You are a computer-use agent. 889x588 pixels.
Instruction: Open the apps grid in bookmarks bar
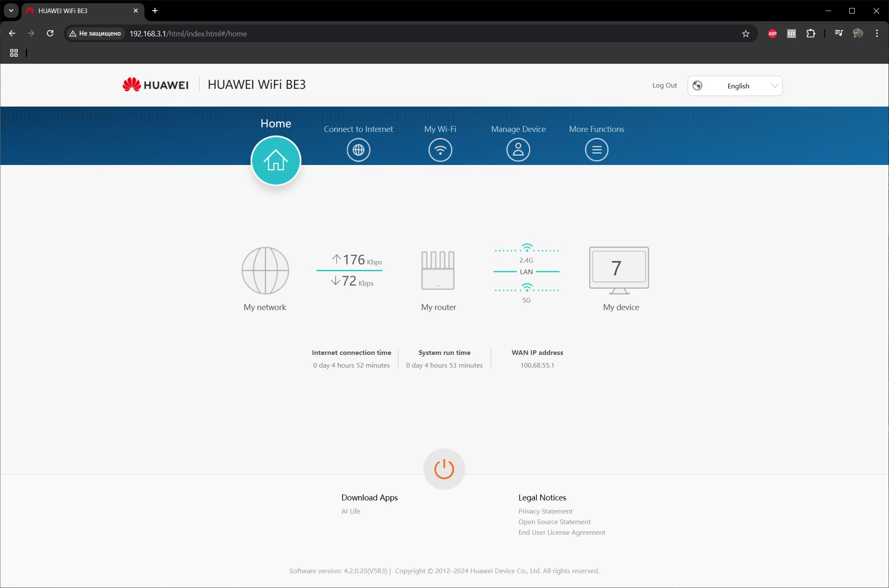pyautogui.click(x=14, y=53)
